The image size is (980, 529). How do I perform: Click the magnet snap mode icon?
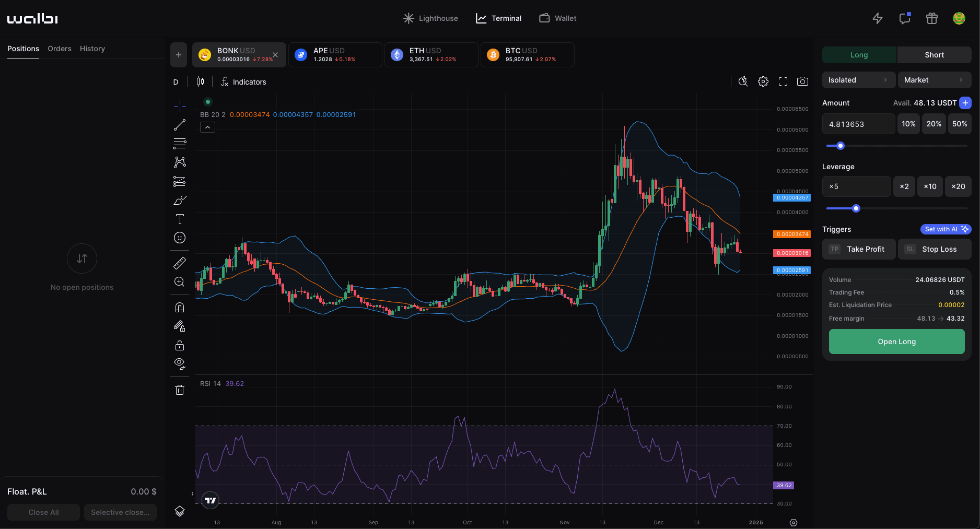180,308
